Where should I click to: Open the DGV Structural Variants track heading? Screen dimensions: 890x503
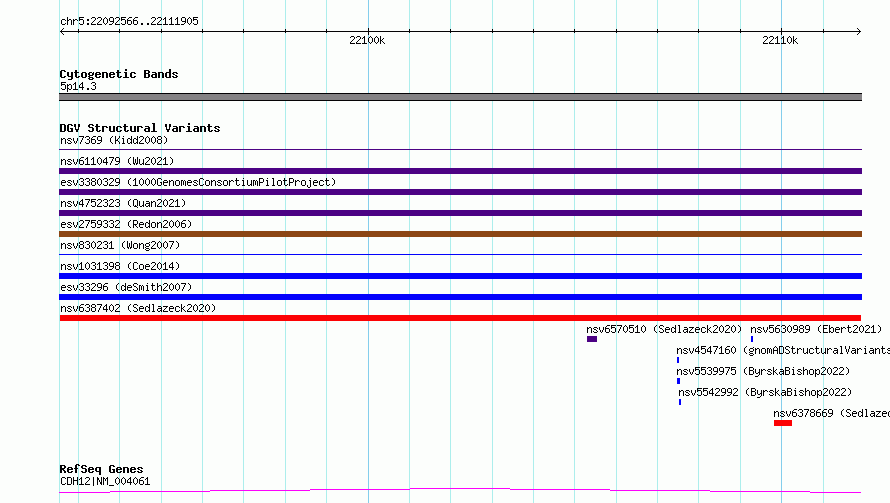[140, 128]
